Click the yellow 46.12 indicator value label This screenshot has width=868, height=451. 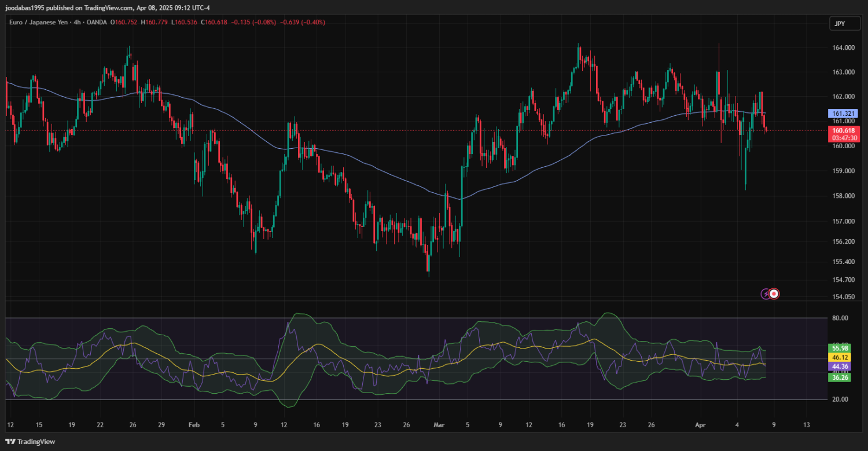click(840, 358)
